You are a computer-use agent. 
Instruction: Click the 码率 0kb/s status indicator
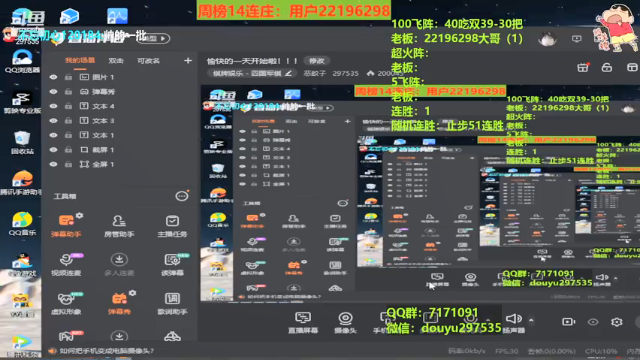click(x=467, y=351)
